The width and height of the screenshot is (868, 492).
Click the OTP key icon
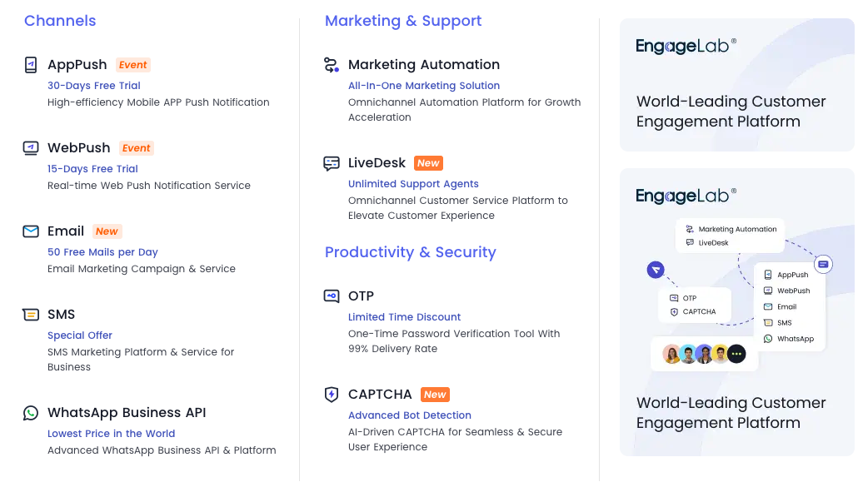(x=332, y=296)
